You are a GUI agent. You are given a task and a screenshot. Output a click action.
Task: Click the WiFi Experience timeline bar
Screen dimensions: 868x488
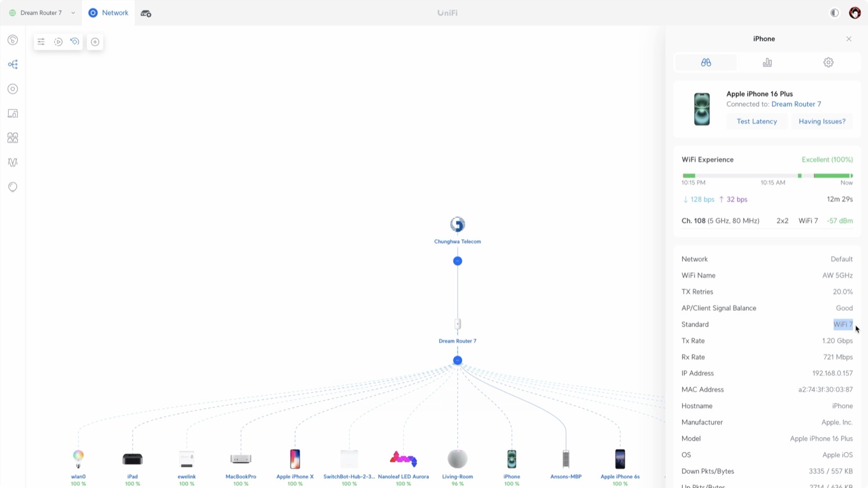click(x=767, y=175)
